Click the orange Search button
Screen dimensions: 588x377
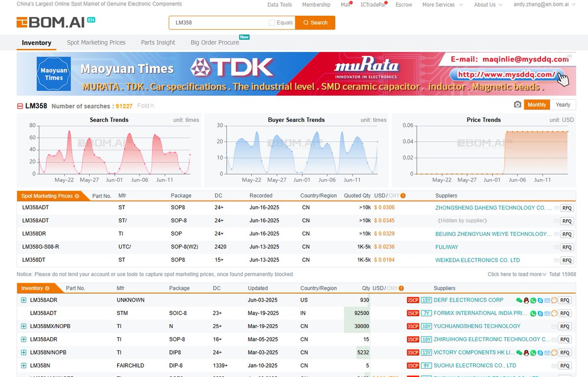(315, 23)
